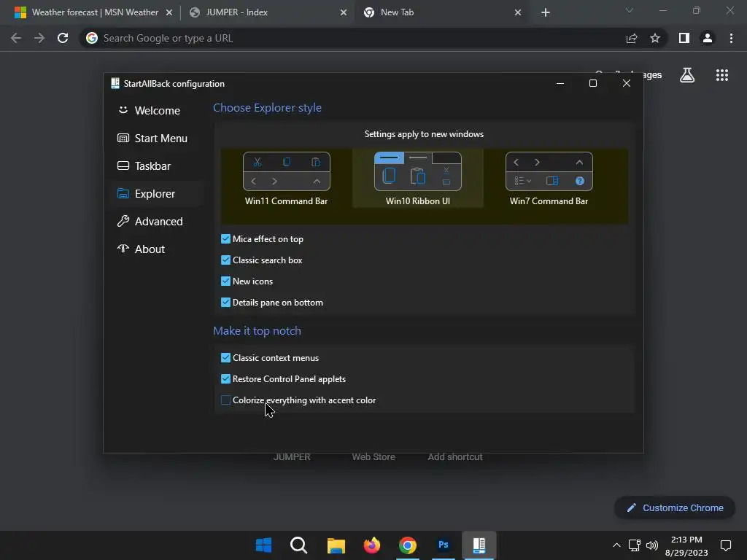
Task: Toggle the Classic search box checkbox
Action: (226, 260)
